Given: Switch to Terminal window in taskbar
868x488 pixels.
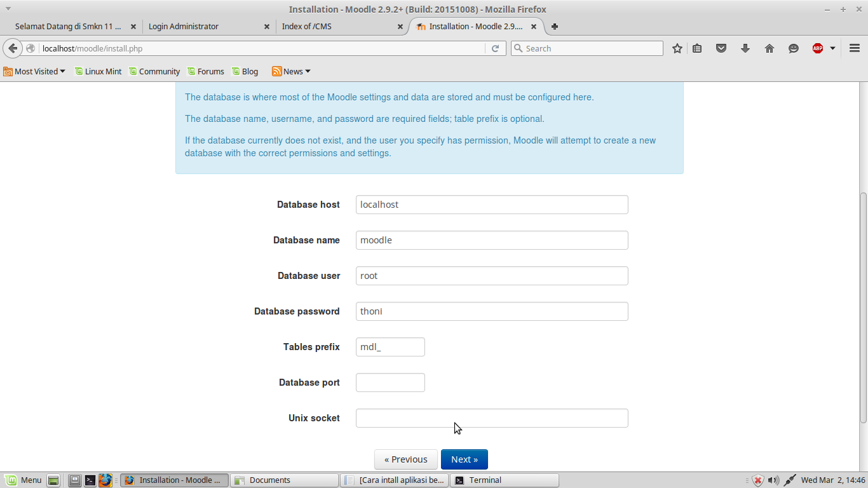Looking at the screenshot, I should coord(505,480).
